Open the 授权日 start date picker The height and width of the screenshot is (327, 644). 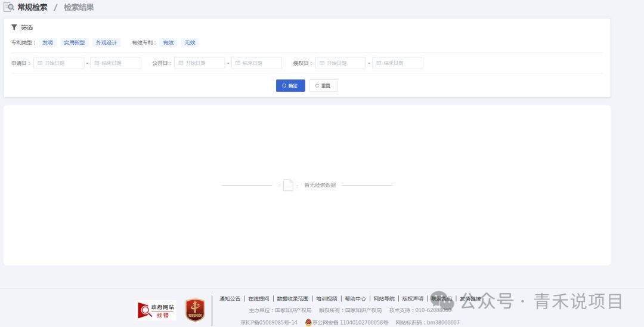pyautogui.click(x=340, y=63)
